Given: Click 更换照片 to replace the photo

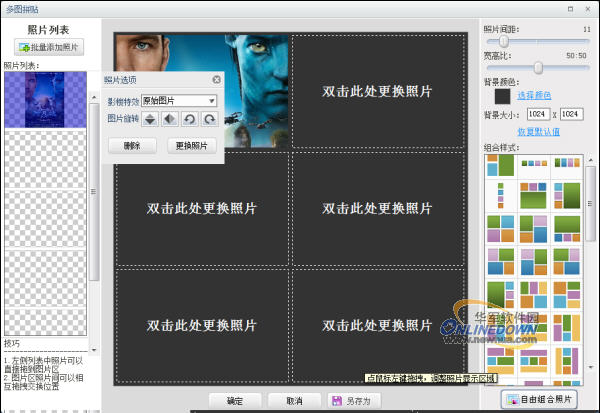Looking at the screenshot, I should (x=191, y=146).
